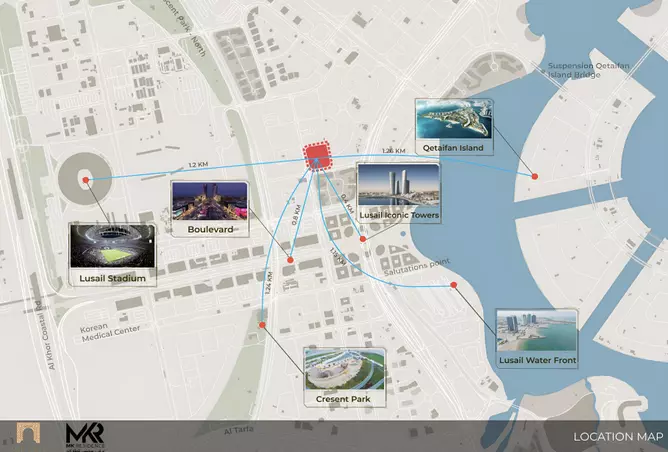Click the red location dot on Qetaifan Island
Viewport: 668px width, 452px height.
pyautogui.click(x=535, y=176)
